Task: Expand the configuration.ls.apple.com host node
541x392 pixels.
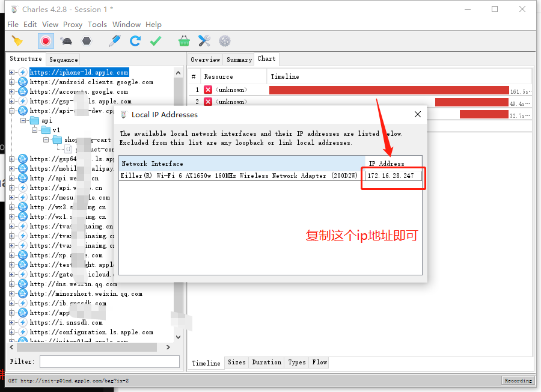Action: [12, 332]
